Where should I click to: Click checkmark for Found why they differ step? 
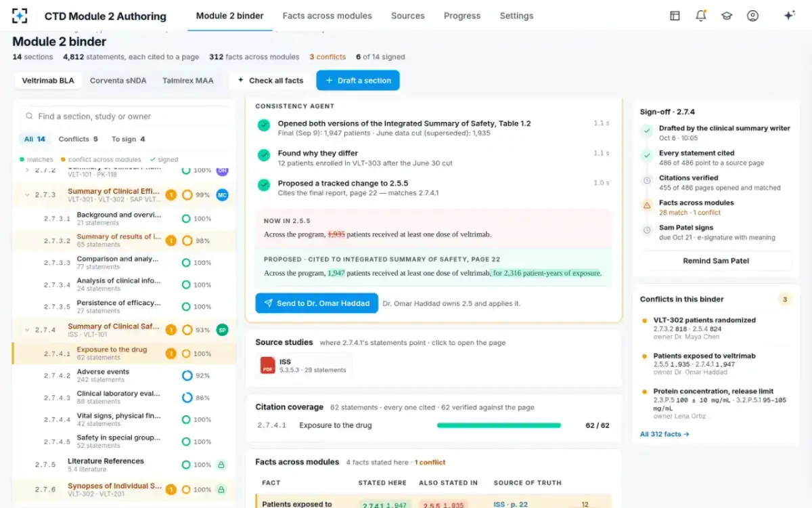(x=264, y=155)
